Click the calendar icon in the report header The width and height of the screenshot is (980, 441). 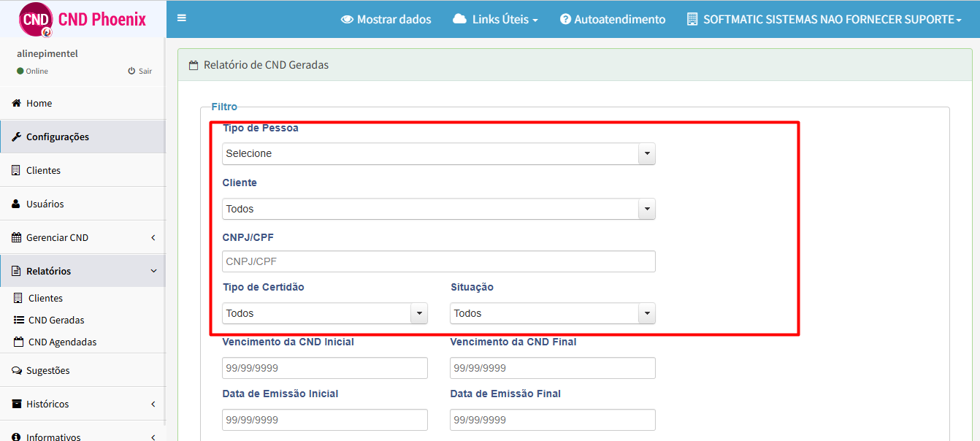(x=194, y=65)
